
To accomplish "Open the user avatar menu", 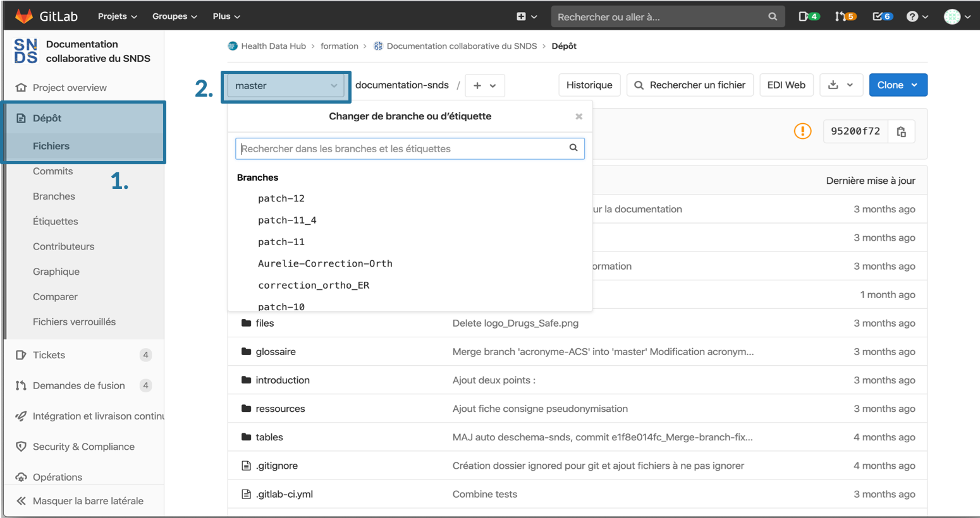I will tap(957, 16).
